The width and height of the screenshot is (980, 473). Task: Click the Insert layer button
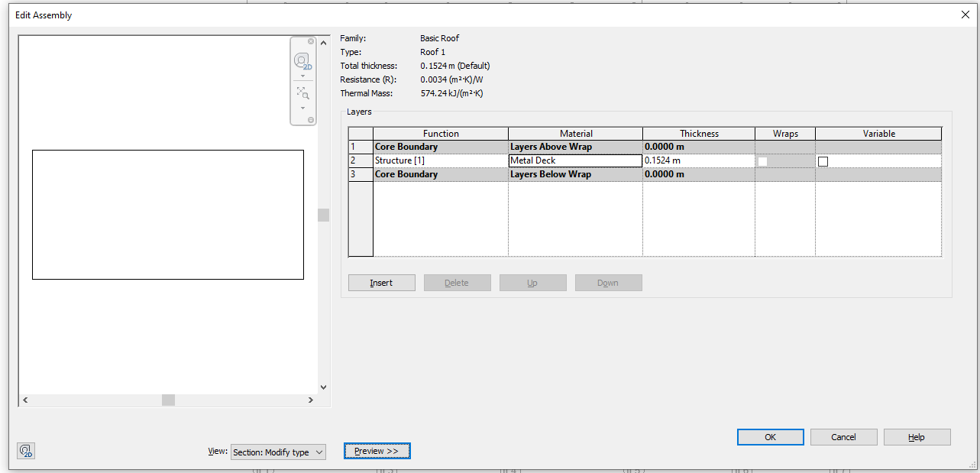[381, 283]
